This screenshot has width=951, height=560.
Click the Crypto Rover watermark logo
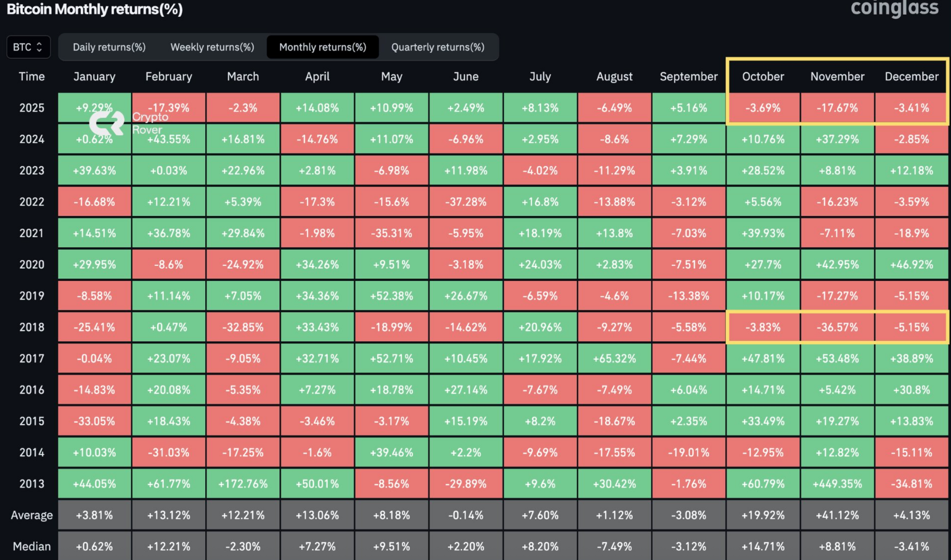tap(108, 122)
